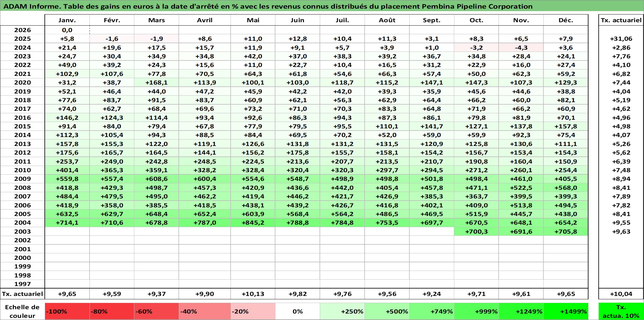
Task: Click the +568,0 cell in Déc. 2008
Action: (x=566, y=188)
